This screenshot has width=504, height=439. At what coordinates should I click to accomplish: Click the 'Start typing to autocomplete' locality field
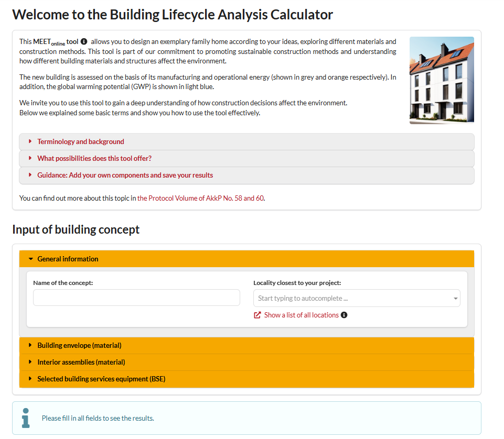pyautogui.click(x=351, y=299)
